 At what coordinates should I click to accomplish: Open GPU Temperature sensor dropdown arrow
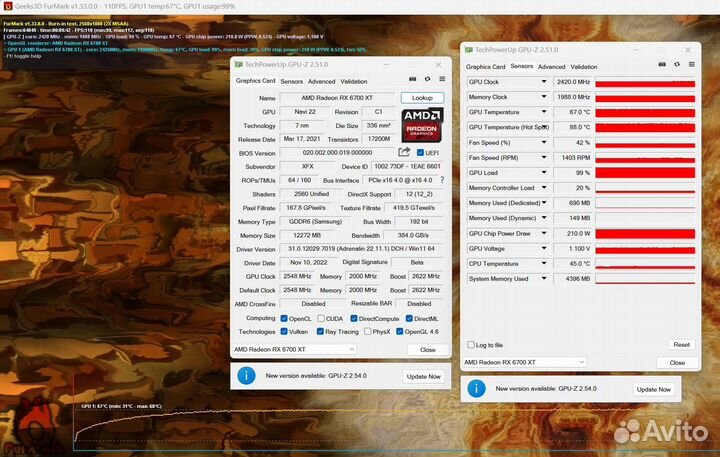tap(544, 112)
